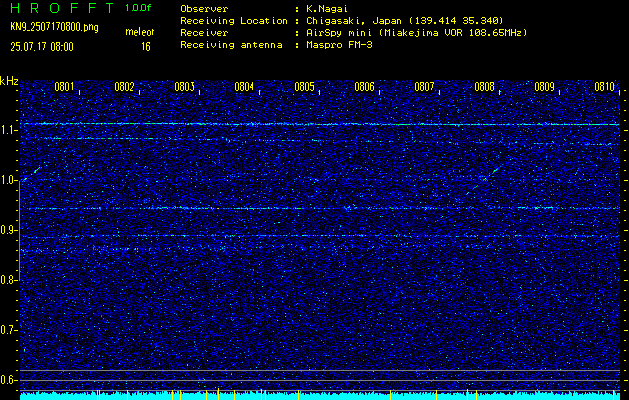Select the Maspro FM-3 antenna value
The image size is (629, 400).
[x=339, y=45]
